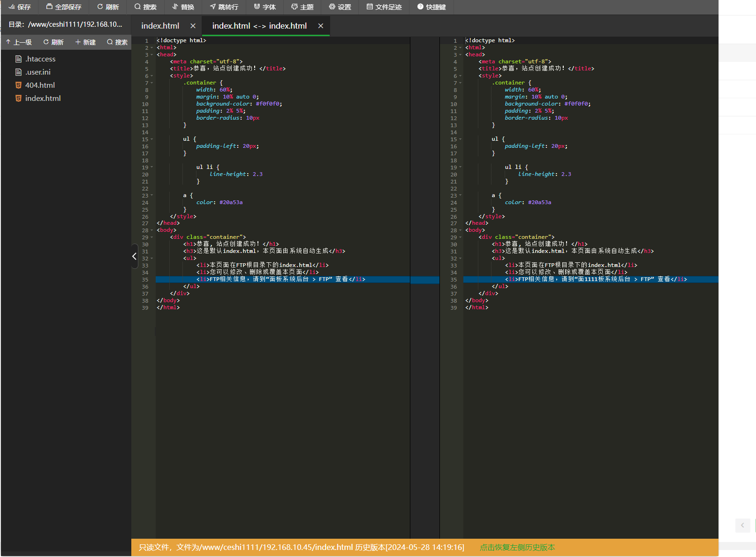Show the 快捷键 shortcuts help
The height and width of the screenshot is (557, 756).
431,7
